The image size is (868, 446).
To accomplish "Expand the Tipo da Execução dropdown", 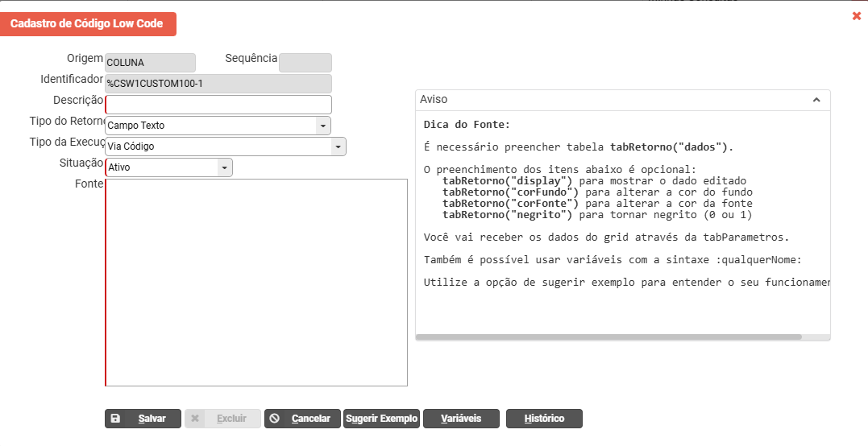I will point(338,147).
